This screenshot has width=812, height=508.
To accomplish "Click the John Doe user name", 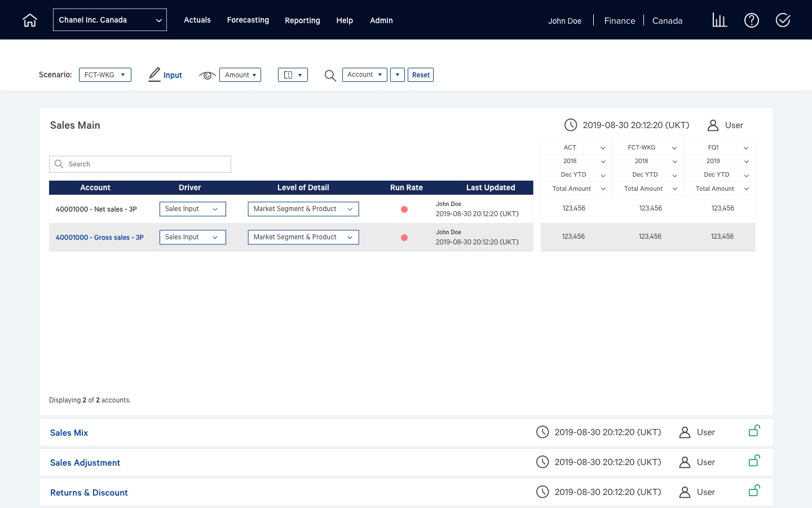I will [564, 21].
